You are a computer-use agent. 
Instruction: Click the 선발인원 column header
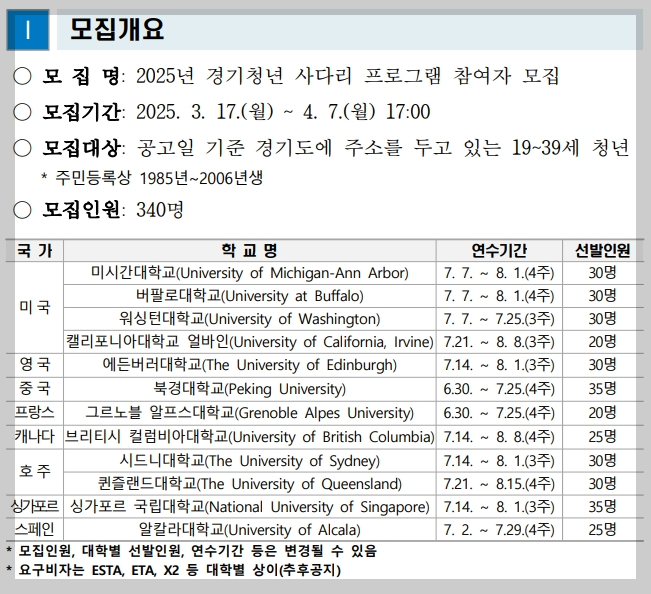click(x=602, y=250)
